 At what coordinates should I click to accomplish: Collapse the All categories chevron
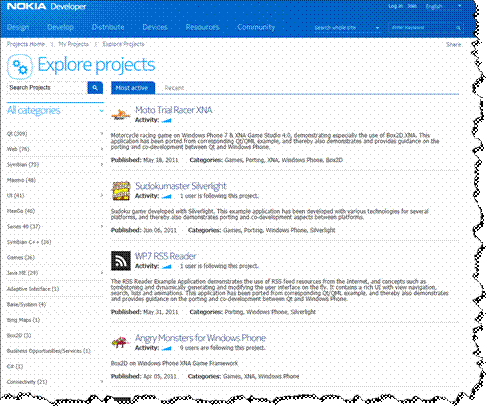pyautogui.click(x=101, y=111)
